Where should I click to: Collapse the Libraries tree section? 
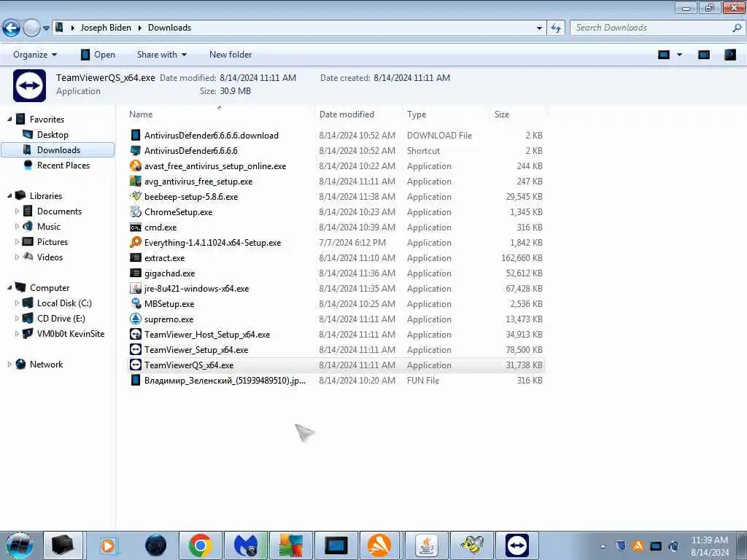click(9, 195)
